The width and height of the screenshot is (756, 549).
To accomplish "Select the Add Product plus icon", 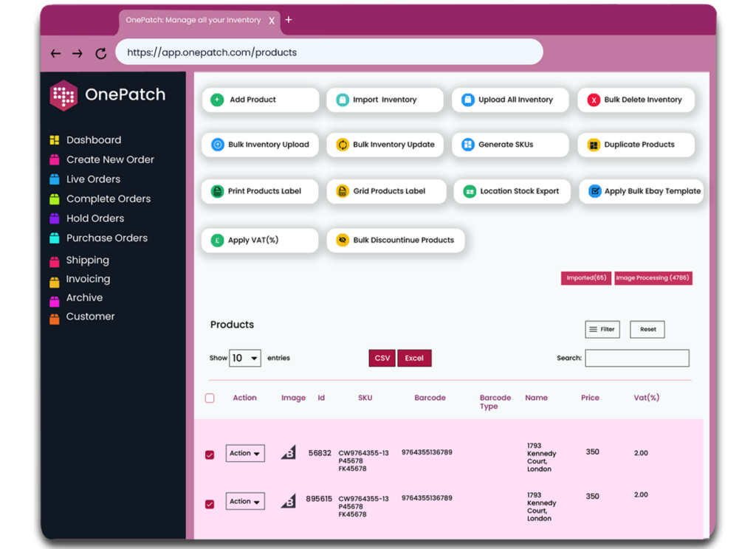I will [x=217, y=100].
